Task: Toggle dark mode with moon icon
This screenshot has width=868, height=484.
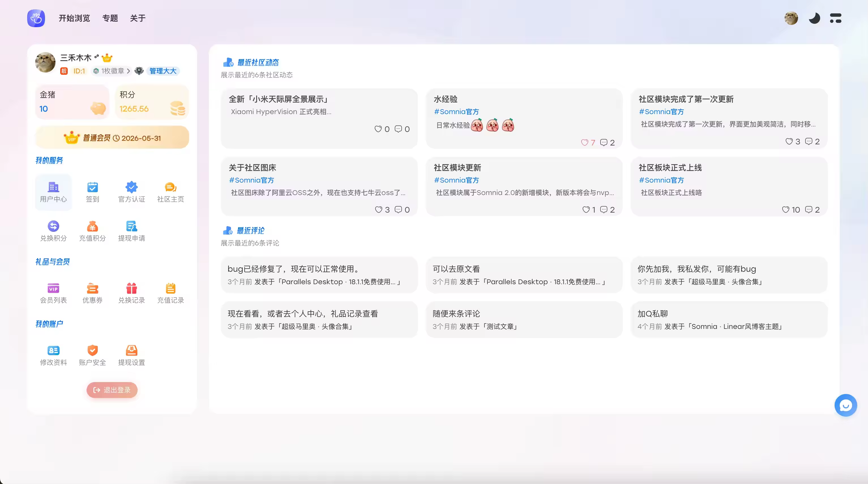Action: click(814, 18)
